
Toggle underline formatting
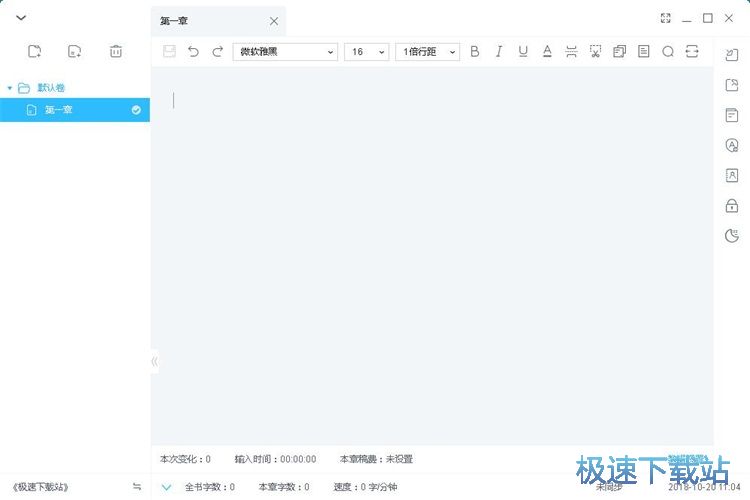click(522, 51)
